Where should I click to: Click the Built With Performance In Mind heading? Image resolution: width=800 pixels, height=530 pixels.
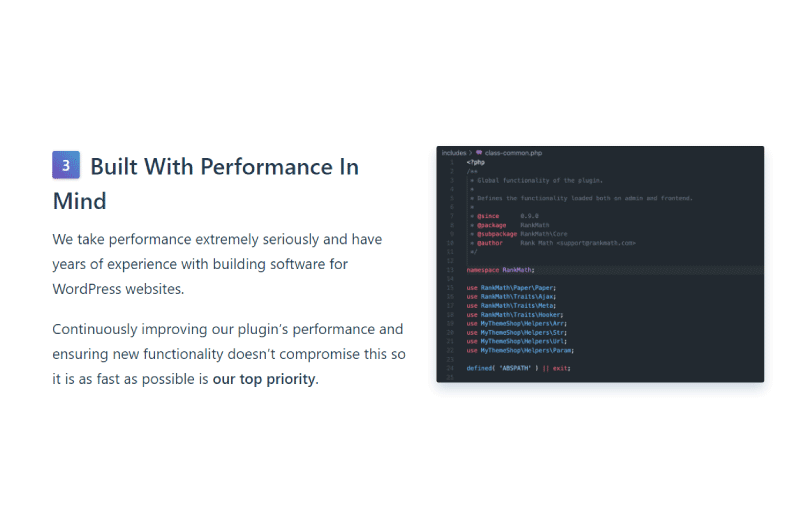(206, 183)
